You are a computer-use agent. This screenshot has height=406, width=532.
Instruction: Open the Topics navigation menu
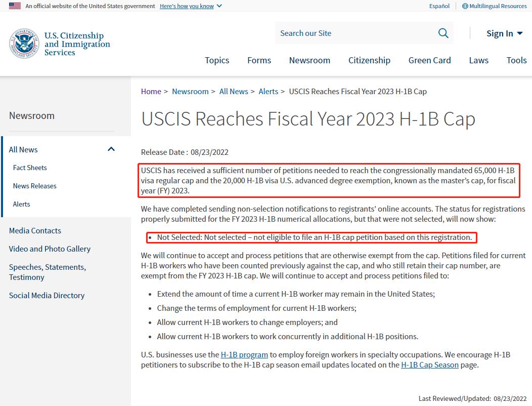[x=217, y=60]
